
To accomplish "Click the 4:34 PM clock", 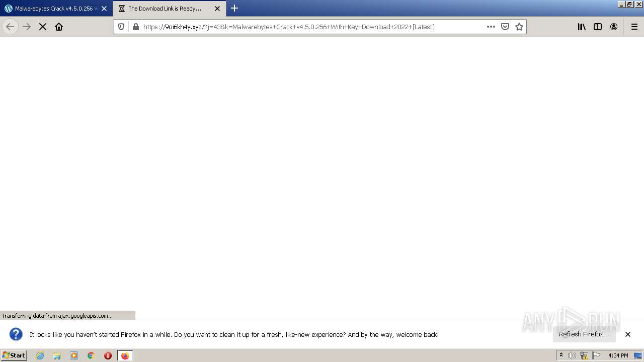I will click(618, 355).
